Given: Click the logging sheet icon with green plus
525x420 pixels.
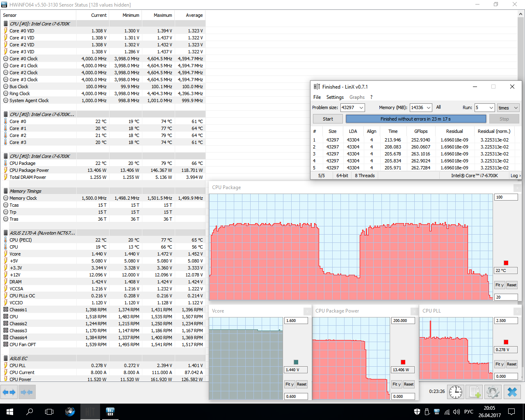Looking at the screenshot, I should (475, 392).
